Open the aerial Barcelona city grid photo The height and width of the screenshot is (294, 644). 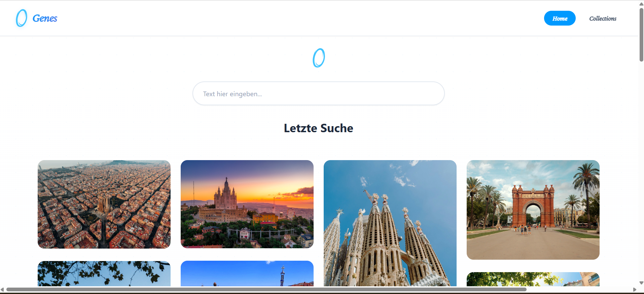point(104,204)
